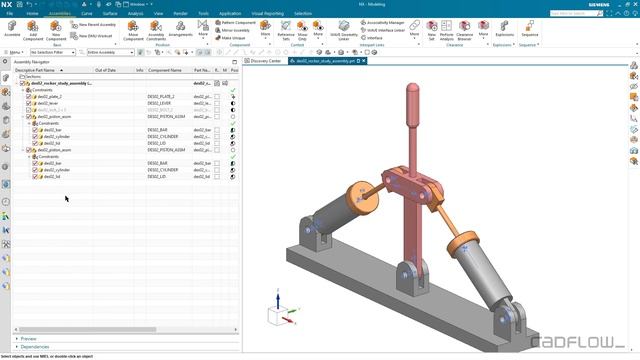Click the navigator horizontal scrollbar

[x=87, y=329]
